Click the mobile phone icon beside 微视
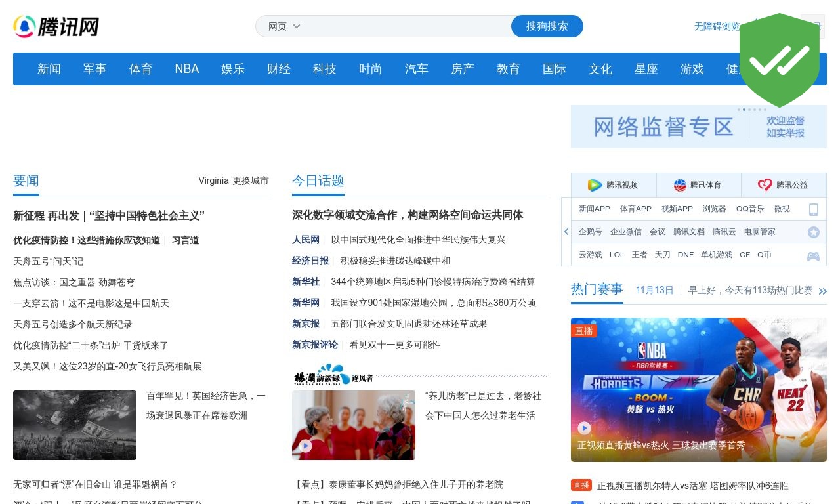The height and width of the screenshot is (504, 840). point(814,209)
